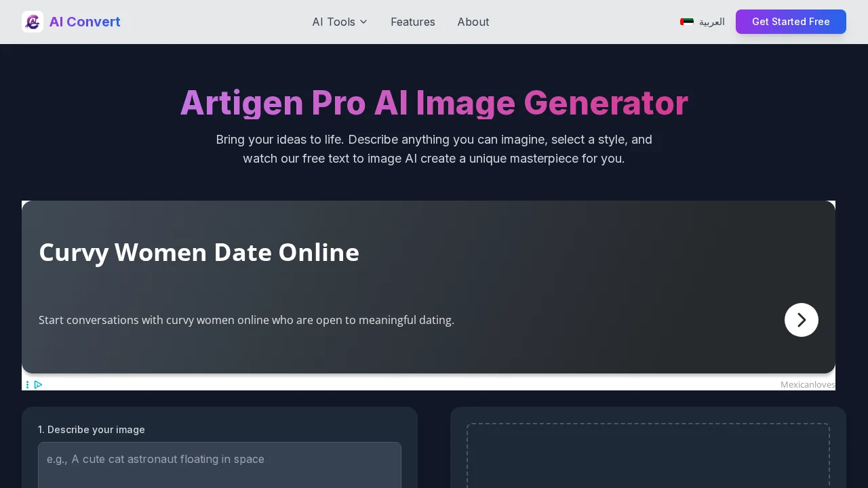Click the UAE flag icon for Arabic
868x488 pixels.
click(687, 22)
